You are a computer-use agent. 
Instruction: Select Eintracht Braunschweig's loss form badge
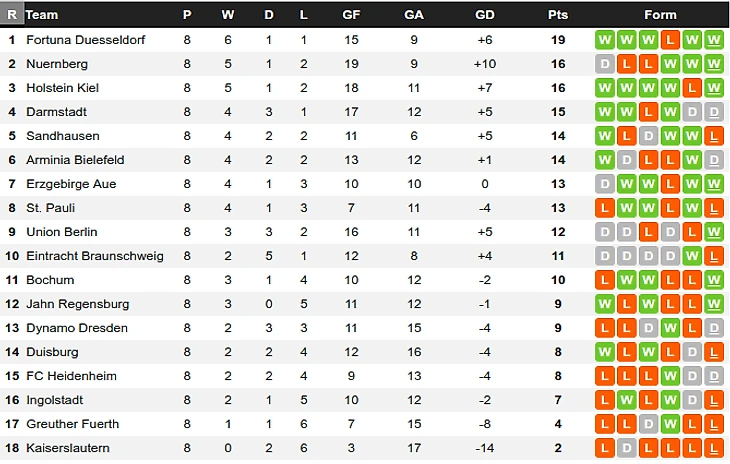pos(714,256)
